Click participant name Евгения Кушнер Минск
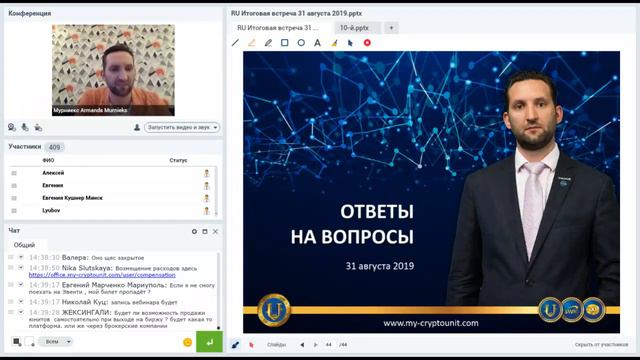The image size is (640, 360). click(x=72, y=198)
